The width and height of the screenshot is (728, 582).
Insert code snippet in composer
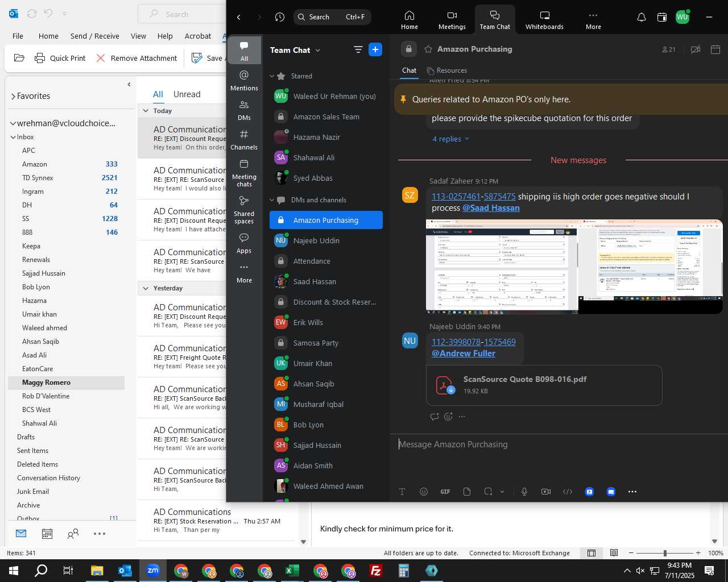568,492
